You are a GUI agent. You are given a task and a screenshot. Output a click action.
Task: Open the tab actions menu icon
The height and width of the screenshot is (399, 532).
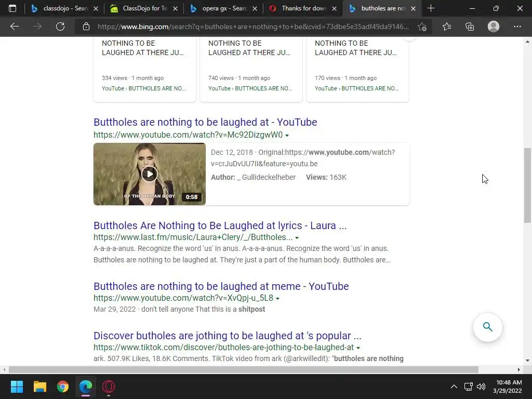[12, 8]
